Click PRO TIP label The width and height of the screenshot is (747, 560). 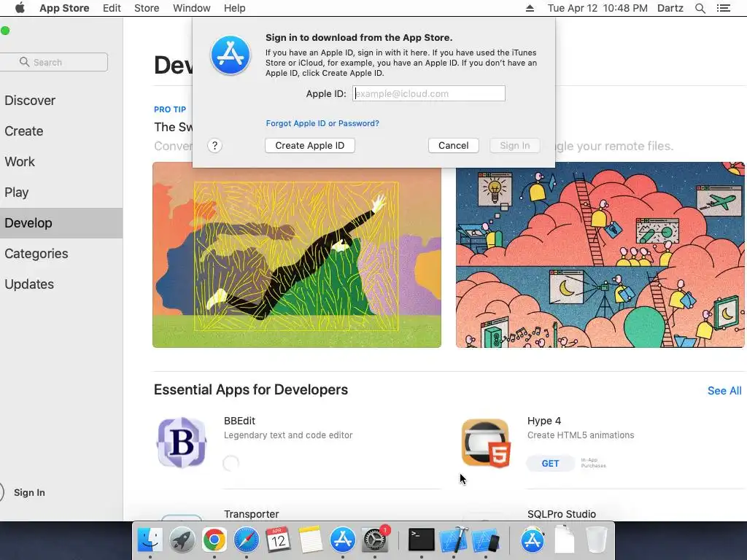[x=170, y=109]
